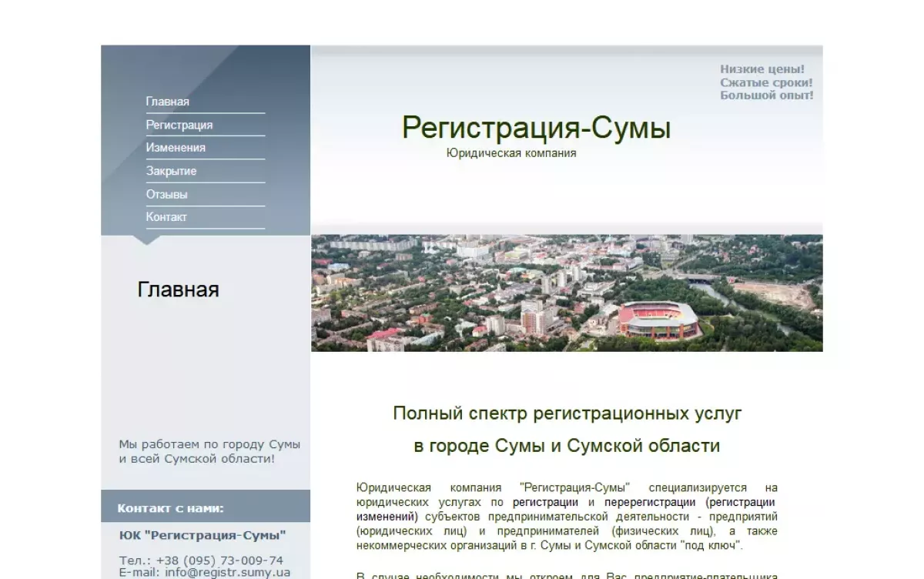The height and width of the screenshot is (579, 924).
Task: Click the Сжатые сроки! slogan text
Action: [x=766, y=82]
